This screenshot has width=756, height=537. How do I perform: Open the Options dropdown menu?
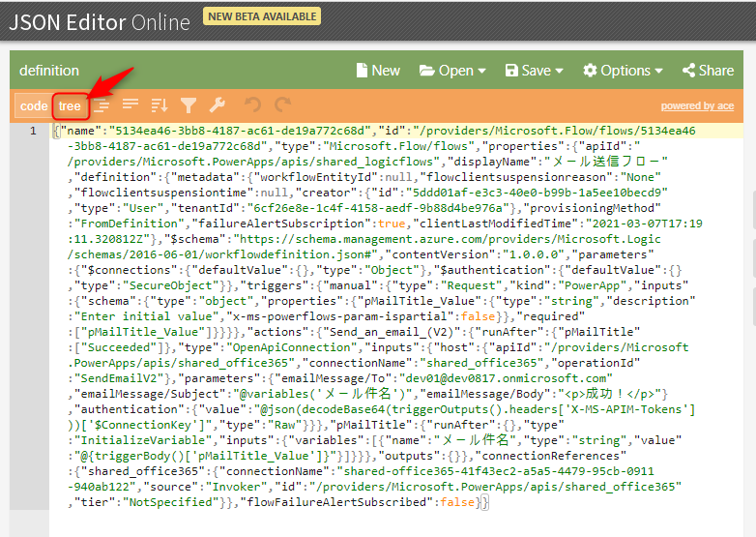point(623,71)
